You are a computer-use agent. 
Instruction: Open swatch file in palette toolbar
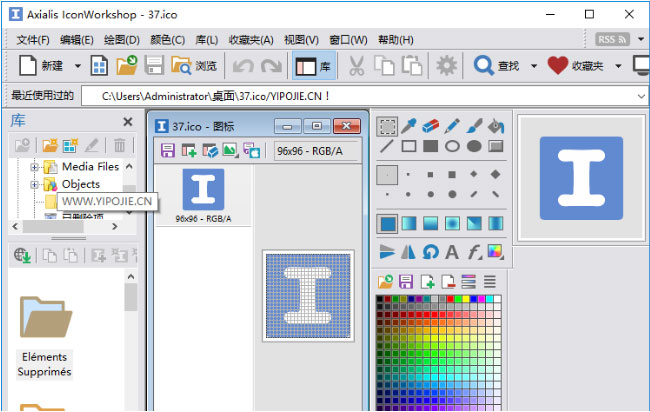[x=385, y=282]
